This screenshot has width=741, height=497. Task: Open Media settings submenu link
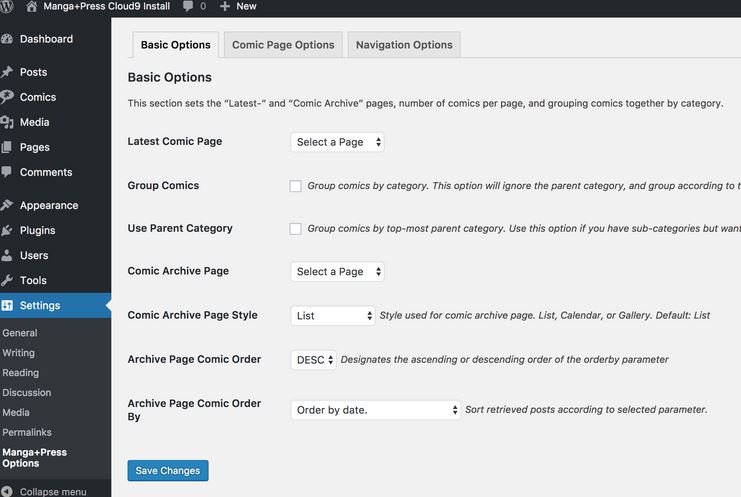click(x=16, y=412)
